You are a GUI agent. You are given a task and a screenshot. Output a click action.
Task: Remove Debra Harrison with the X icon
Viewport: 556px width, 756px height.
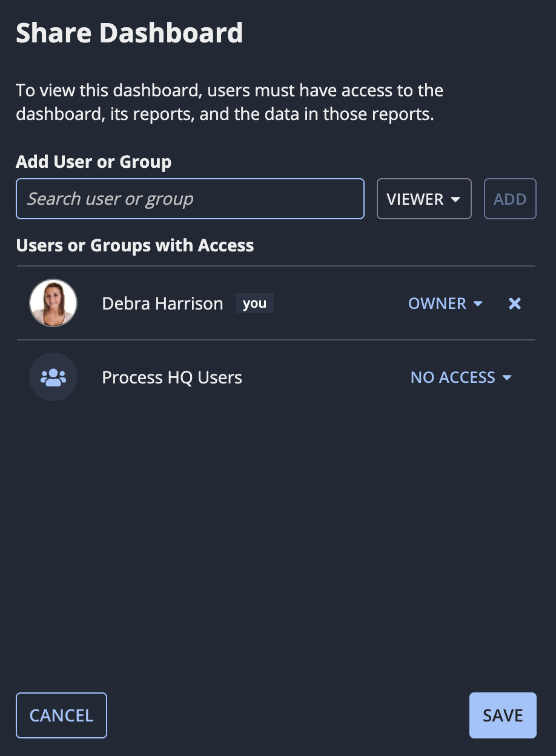pyautogui.click(x=515, y=303)
